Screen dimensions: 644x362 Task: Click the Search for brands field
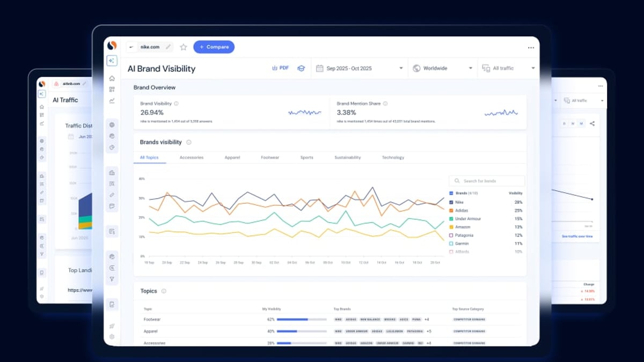coord(487,181)
